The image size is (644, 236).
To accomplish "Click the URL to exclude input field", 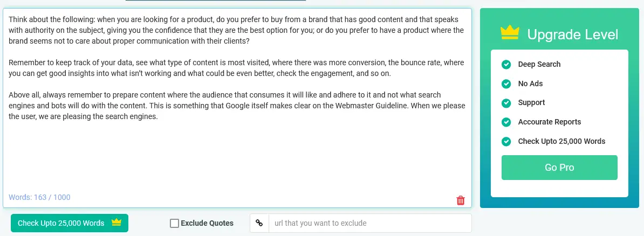I will click(x=370, y=223).
